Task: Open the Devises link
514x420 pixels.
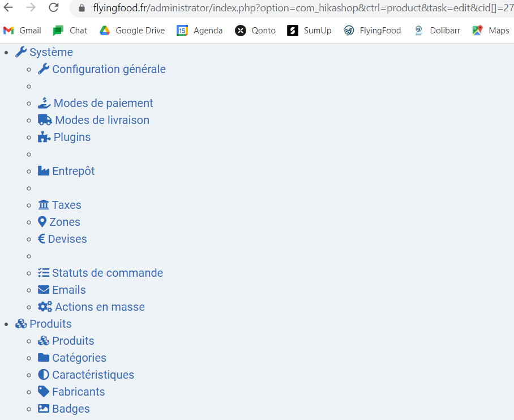Action: click(x=67, y=239)
